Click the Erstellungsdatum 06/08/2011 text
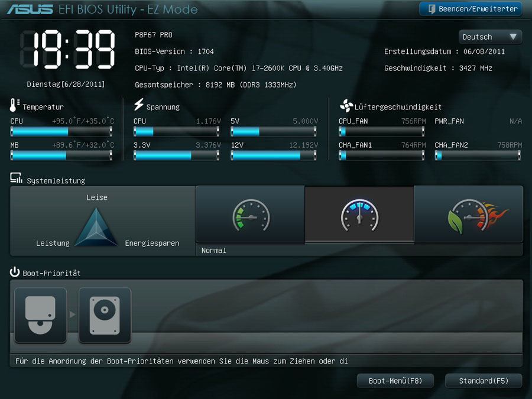The image size is (532, 399). pyautogui.click(x=445, y=51)
